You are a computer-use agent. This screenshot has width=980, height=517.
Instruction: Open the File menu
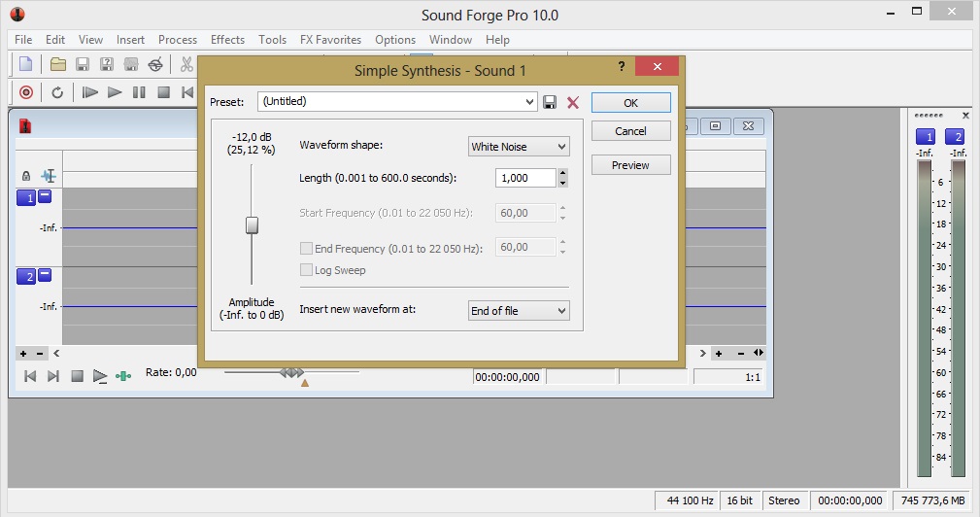(23, 40)
